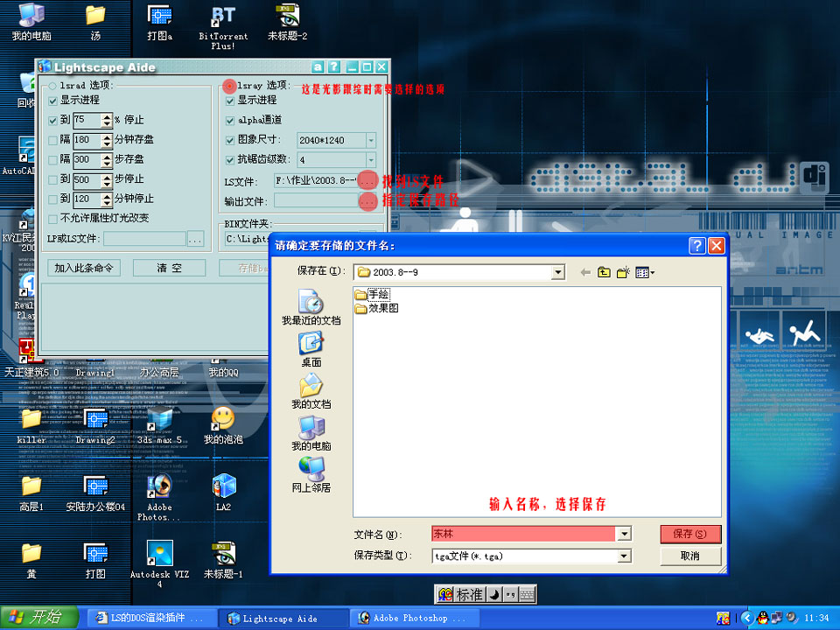Go up one folder level in save dialog
The height and width of the screenshot is (630, 840).
[x=604, y=273]
